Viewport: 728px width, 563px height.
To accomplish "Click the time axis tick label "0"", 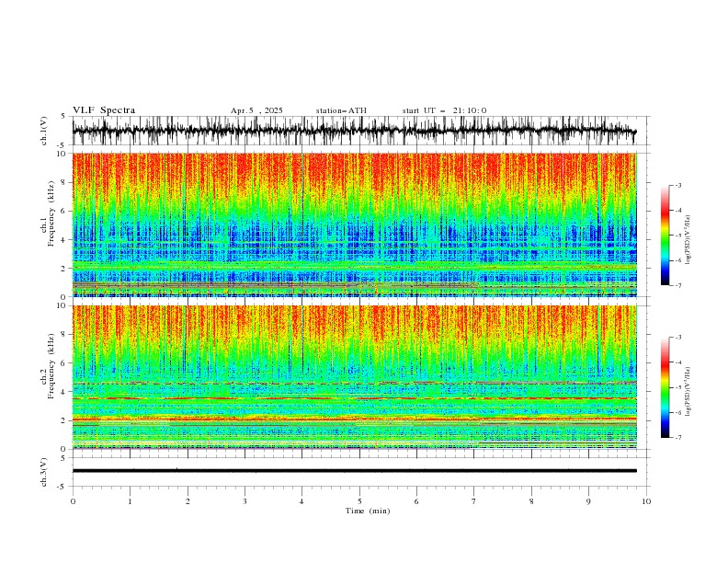I will (x=73, y=501).
